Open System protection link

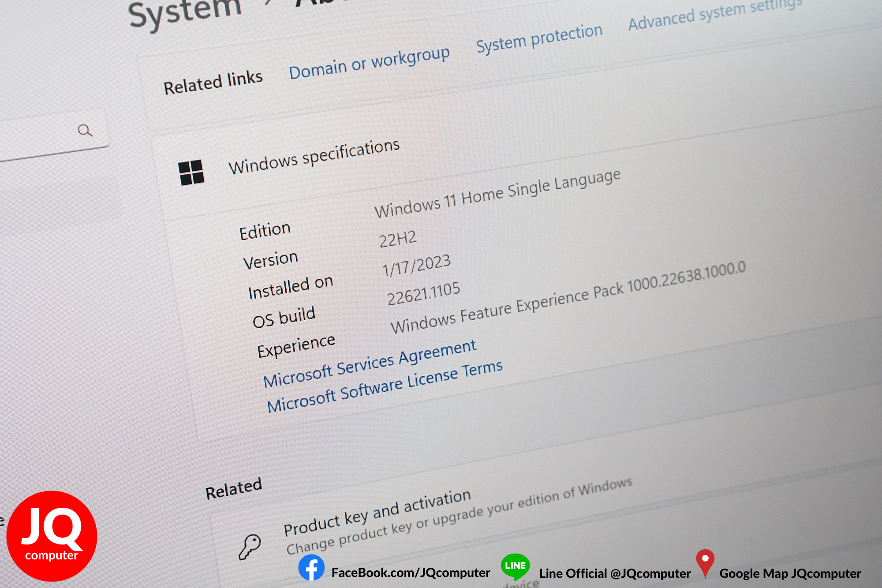(539, 38)
